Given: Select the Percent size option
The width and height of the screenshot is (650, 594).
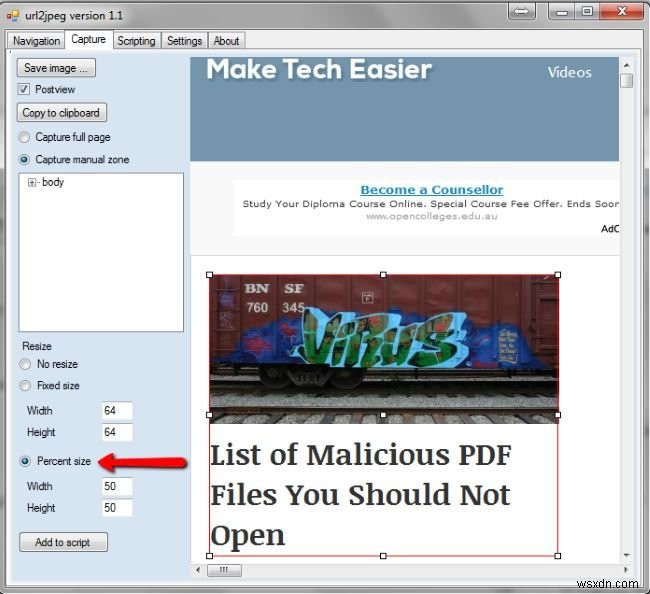Looking at the screenshot, I should point(25,461).
